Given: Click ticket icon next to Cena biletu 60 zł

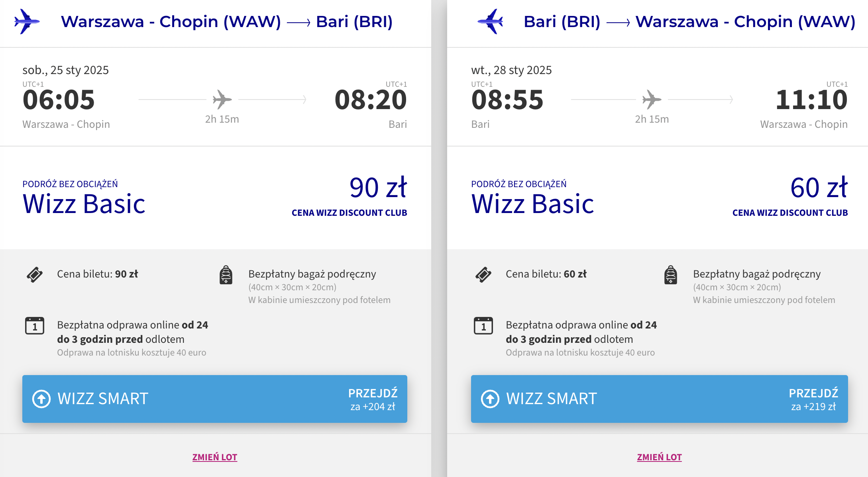Looking at the screenshot, I should (x=483, y=275).
